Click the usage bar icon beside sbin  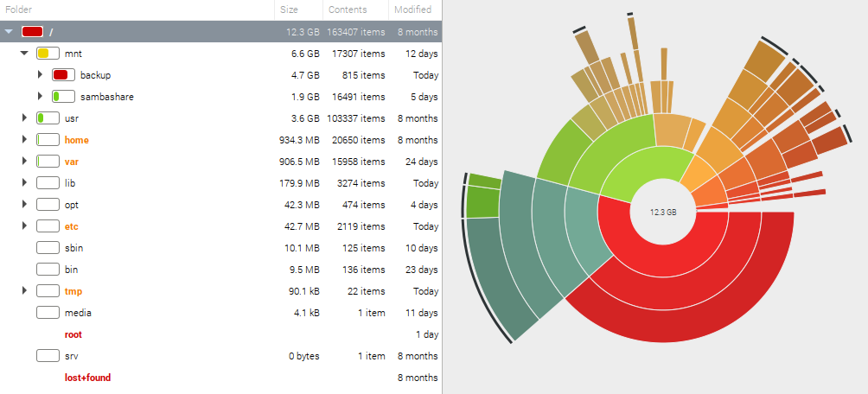point(48,248)
